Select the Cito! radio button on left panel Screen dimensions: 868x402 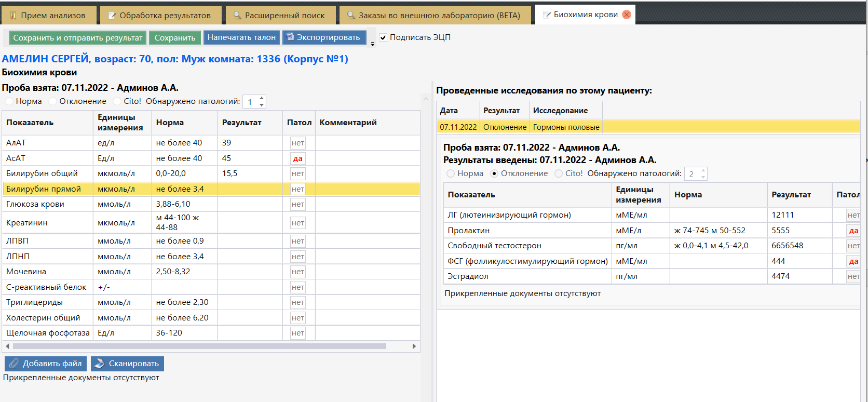[x=117, y=101]
